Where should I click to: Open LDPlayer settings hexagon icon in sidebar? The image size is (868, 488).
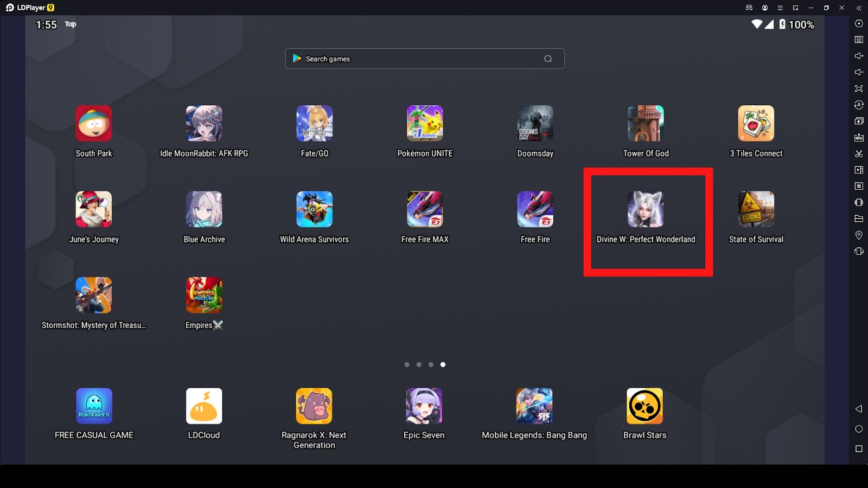pyautogui.click(x=859, y=23)
